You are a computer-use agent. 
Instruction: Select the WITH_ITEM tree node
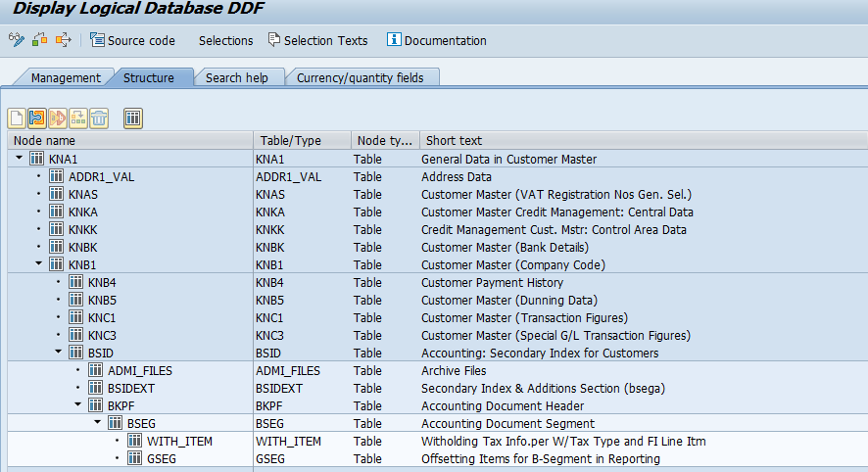click(179, 441)
